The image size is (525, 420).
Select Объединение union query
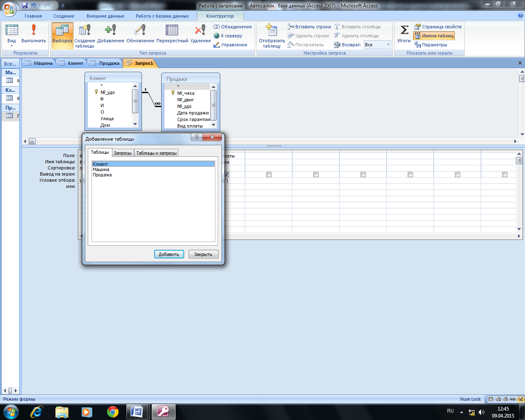pos(233,27)
